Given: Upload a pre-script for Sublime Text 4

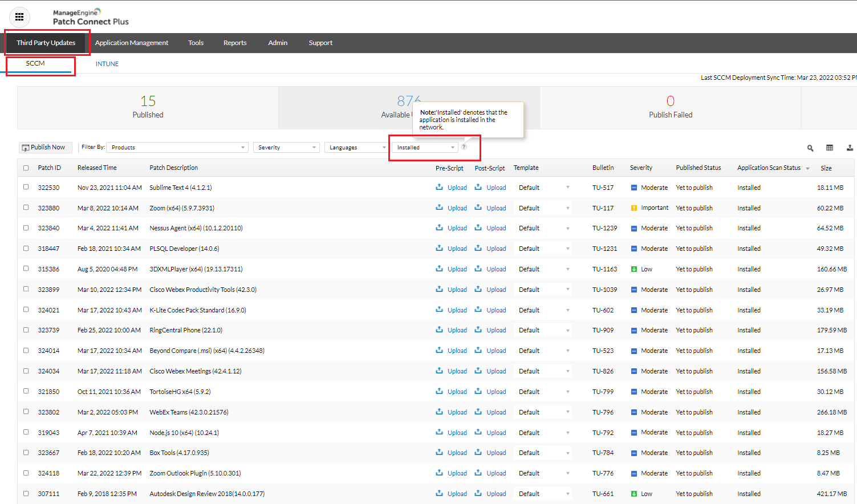Looking at the screenshot, I should pos(452,188).
